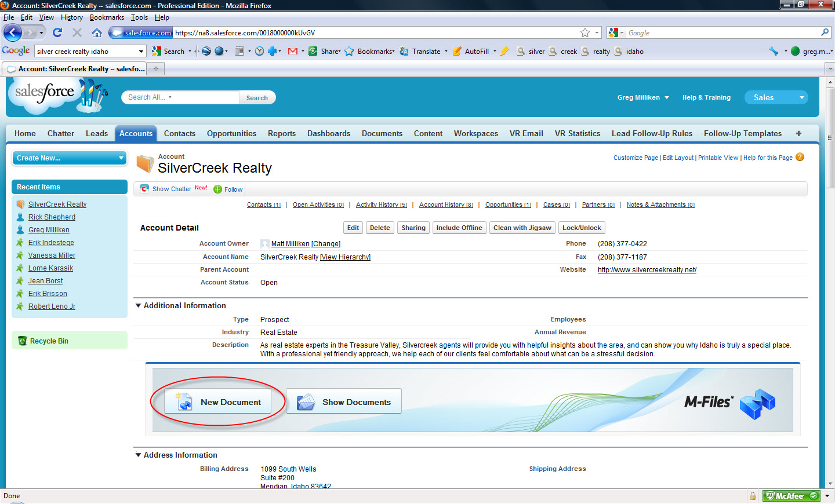
Task: Open the Recycle Bin
Action: (x=49, y=341)
